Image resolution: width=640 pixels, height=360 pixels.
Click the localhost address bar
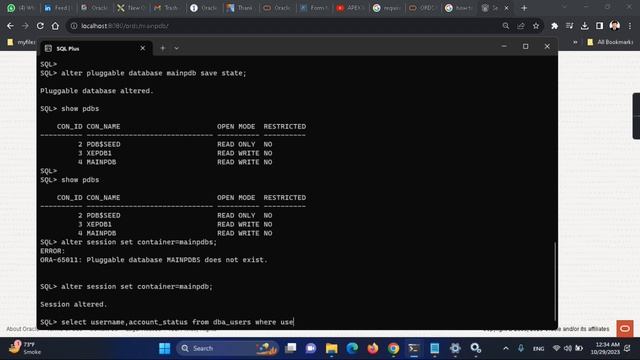(x=286, y=26)
